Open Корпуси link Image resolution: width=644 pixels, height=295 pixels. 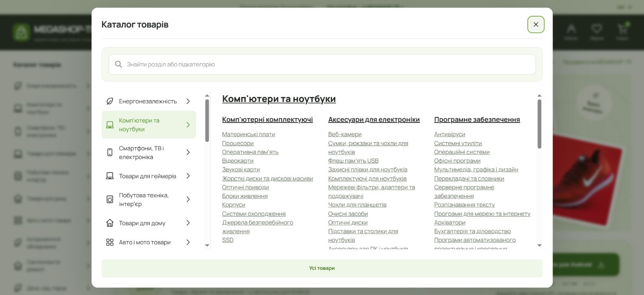(234, 205)
